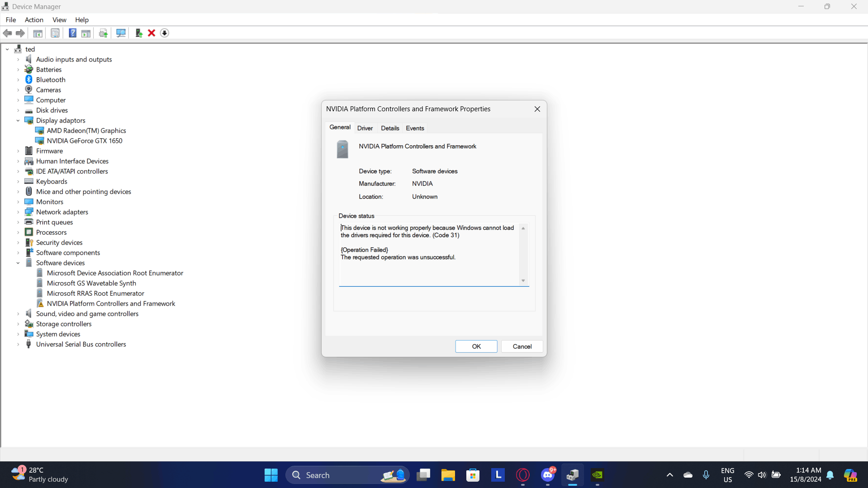
Task: Click the Update driver toolbar icon
Action: pyautogui.click(x=139, y=33)
